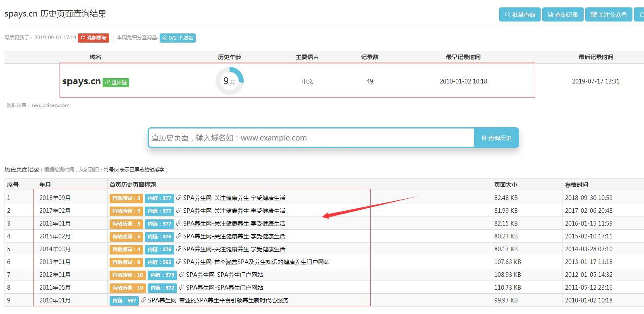
Task: Click 关注公众号 button
Action: 608,14
